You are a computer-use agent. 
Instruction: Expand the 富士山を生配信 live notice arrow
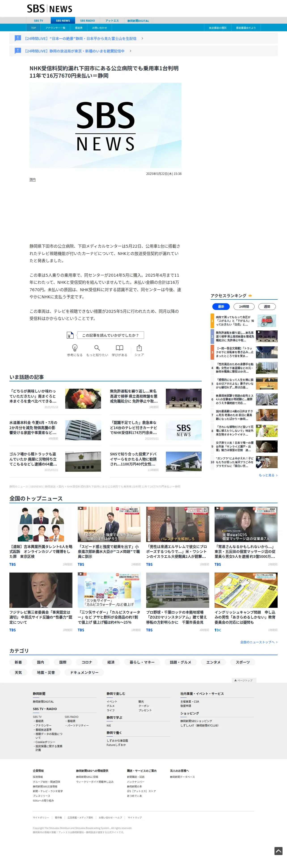click(142, 38)
